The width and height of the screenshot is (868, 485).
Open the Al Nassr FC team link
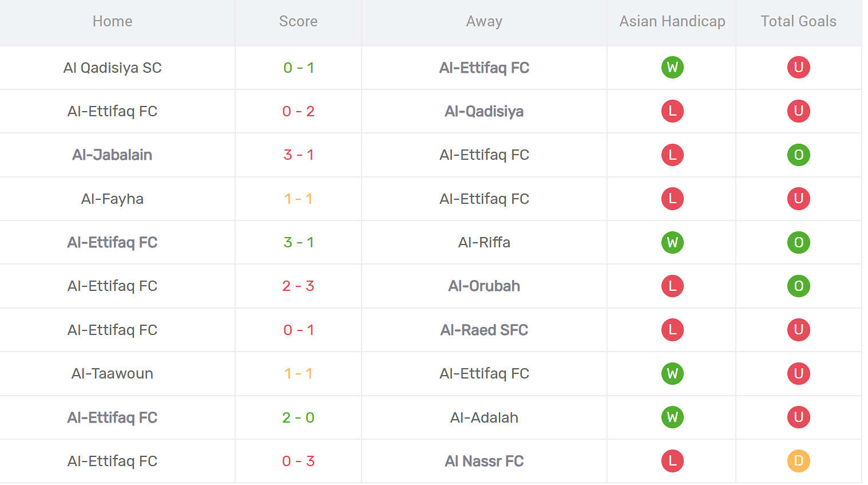484,461
